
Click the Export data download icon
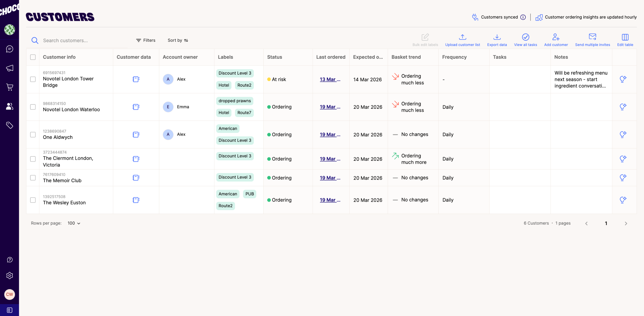coord(497,37)
